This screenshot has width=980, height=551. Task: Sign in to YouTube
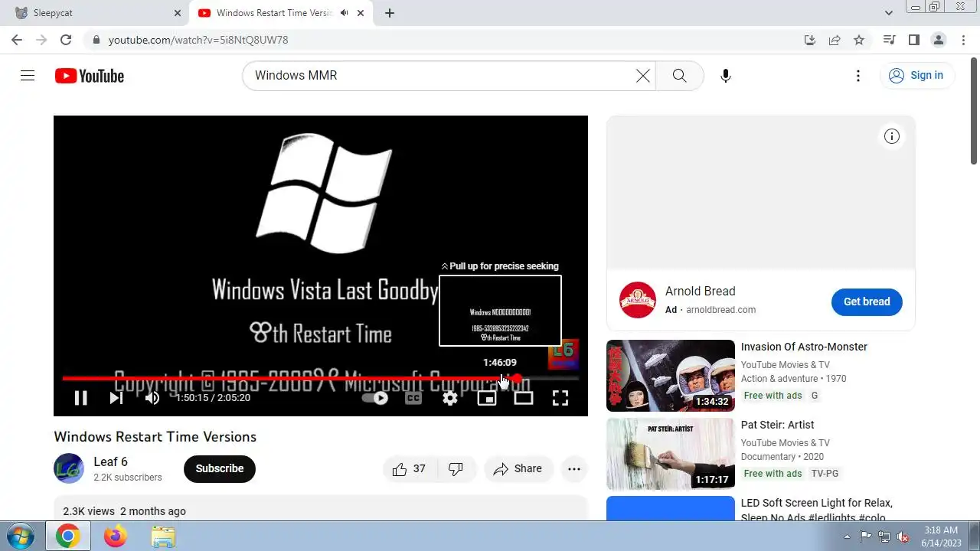(916, 75)
